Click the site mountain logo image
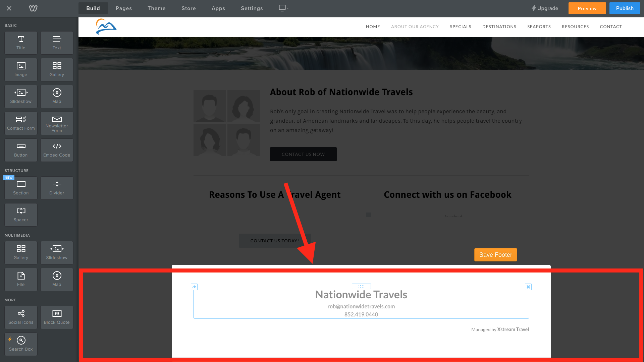The height and width of the screenshot is (362, 644). (106, 27)
